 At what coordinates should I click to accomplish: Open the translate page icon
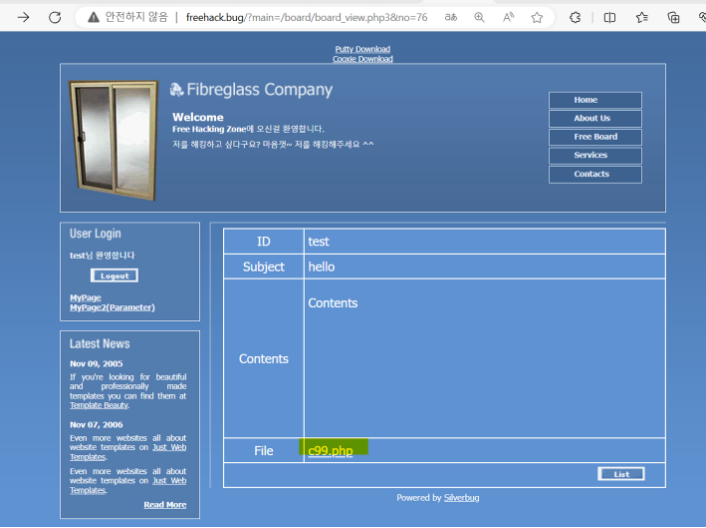(451, 17)
